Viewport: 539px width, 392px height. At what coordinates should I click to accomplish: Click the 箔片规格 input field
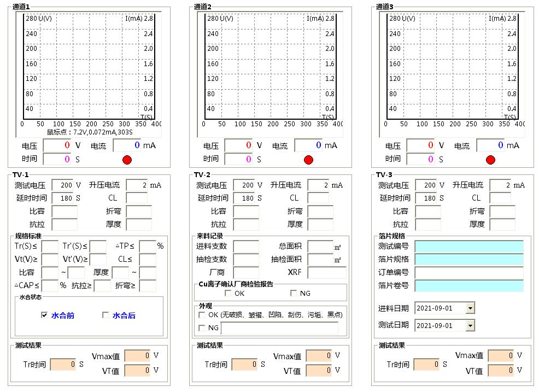[469, 259]
